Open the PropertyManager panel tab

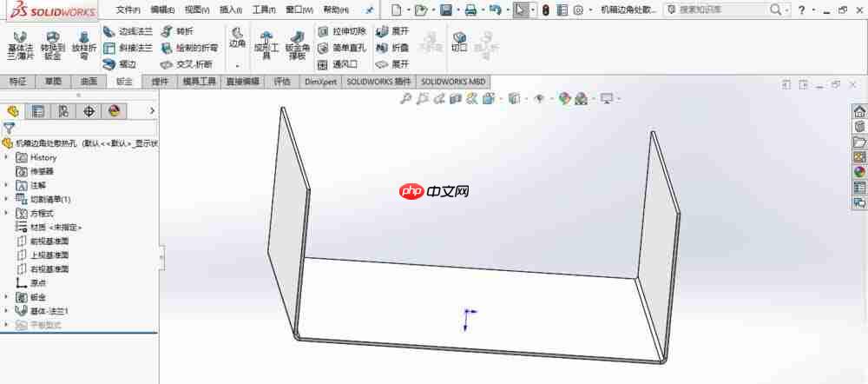37,111
